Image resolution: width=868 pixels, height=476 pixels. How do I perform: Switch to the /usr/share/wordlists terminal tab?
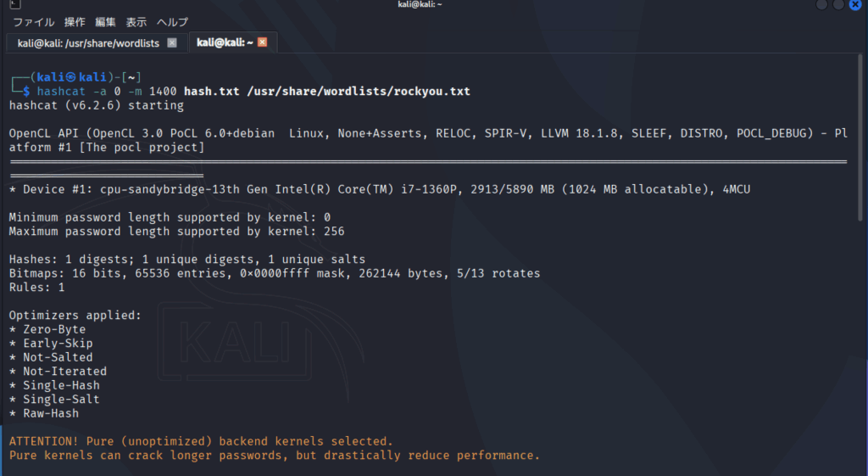(90, 42)
